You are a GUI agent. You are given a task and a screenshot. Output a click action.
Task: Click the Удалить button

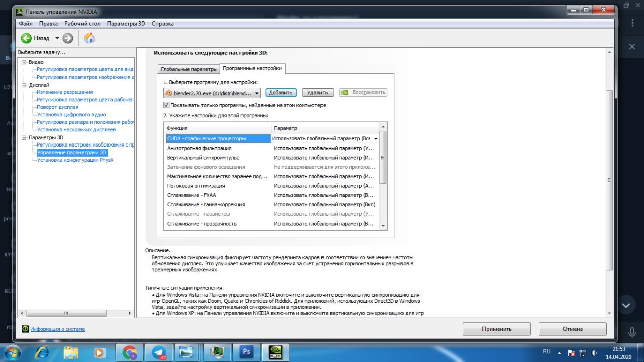click(317, 93)
